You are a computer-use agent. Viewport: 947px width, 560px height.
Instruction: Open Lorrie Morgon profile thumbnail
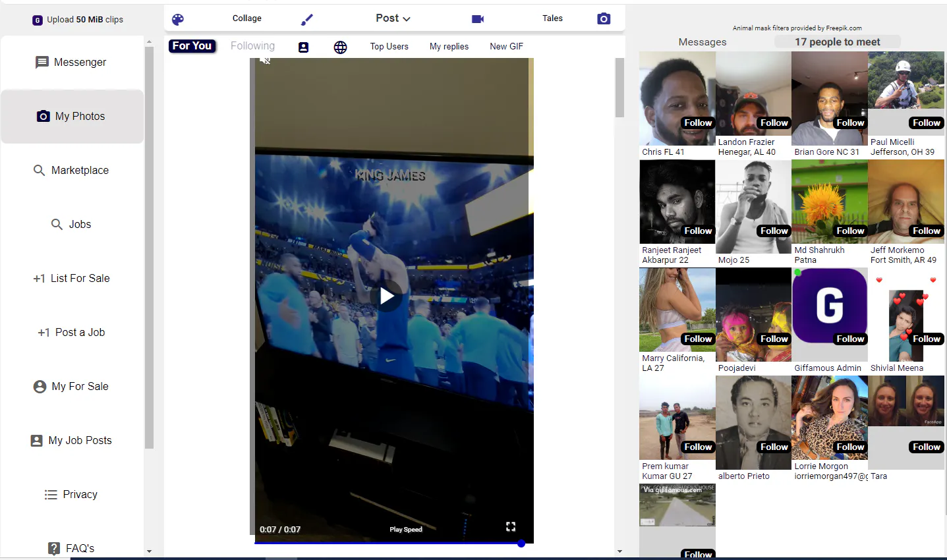point(830,418)
